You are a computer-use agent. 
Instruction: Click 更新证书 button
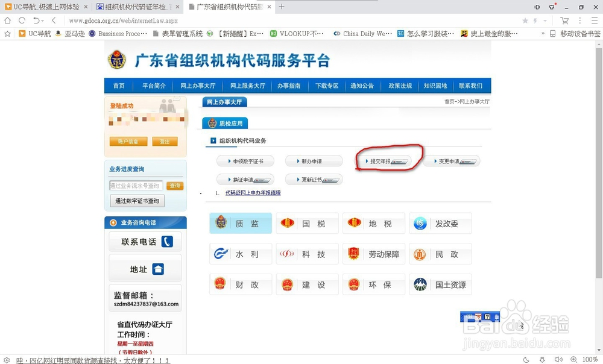(x=314, y=180)
